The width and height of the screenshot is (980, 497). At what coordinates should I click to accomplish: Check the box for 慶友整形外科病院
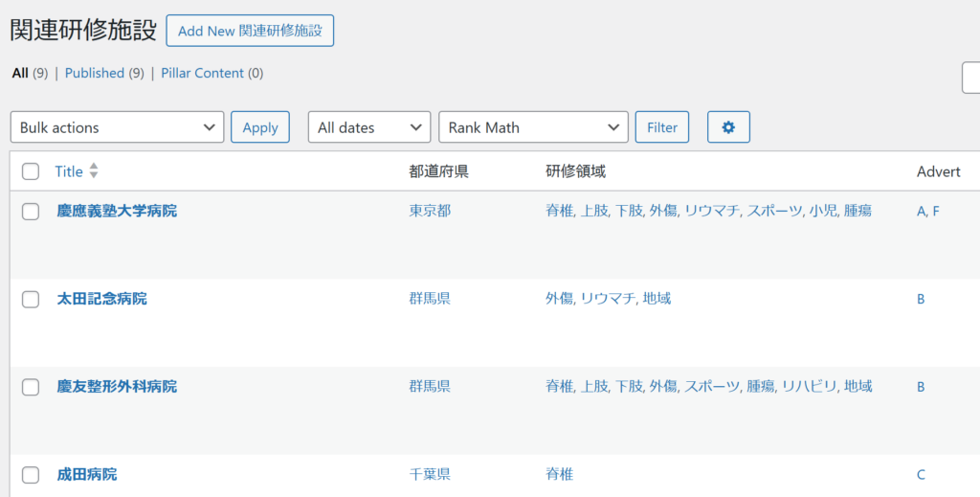point(31,387)
